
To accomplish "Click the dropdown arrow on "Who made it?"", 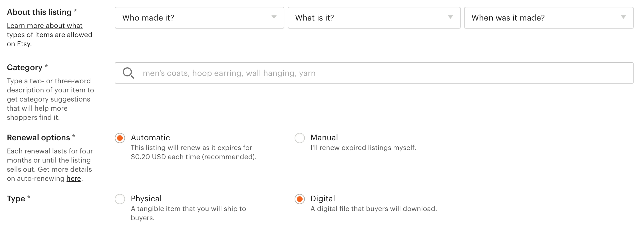I will (x=274, y=18).
